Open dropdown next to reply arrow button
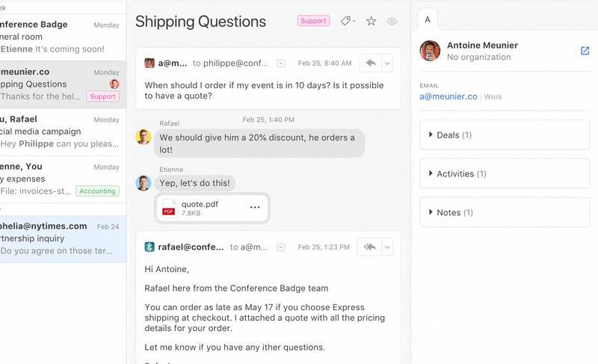 [387, 64]
